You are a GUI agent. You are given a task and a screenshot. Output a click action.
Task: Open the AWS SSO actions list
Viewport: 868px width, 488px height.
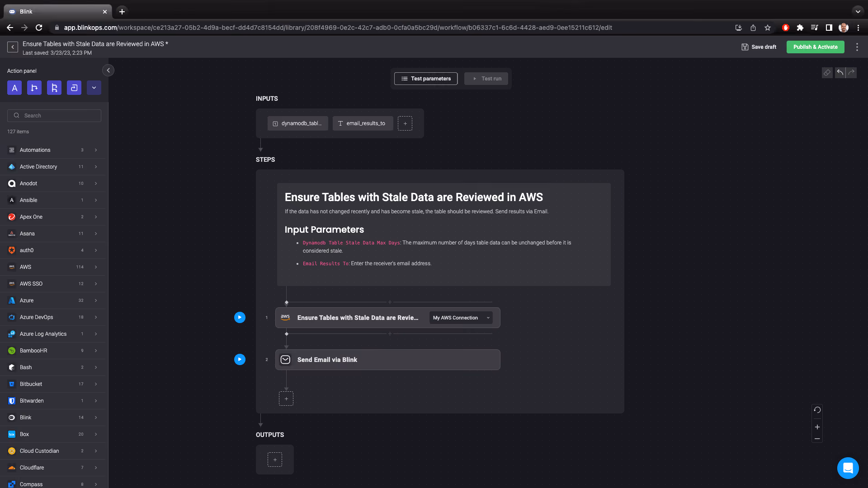52,284
